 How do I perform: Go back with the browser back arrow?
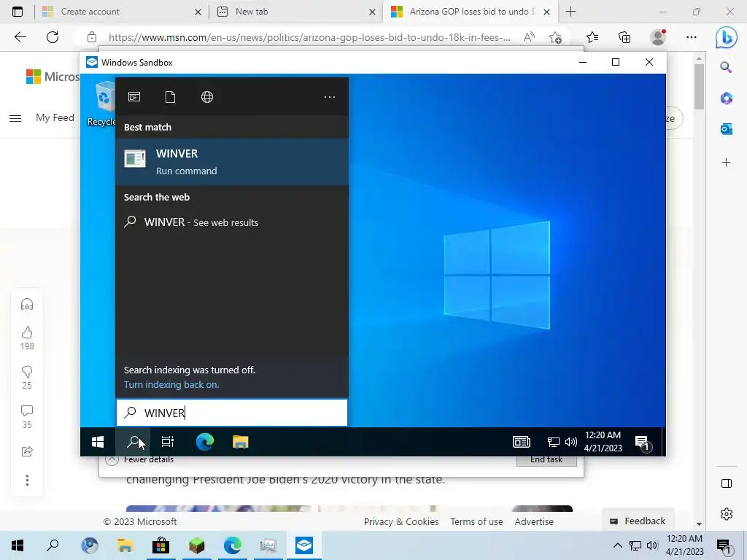pos(20,36)
